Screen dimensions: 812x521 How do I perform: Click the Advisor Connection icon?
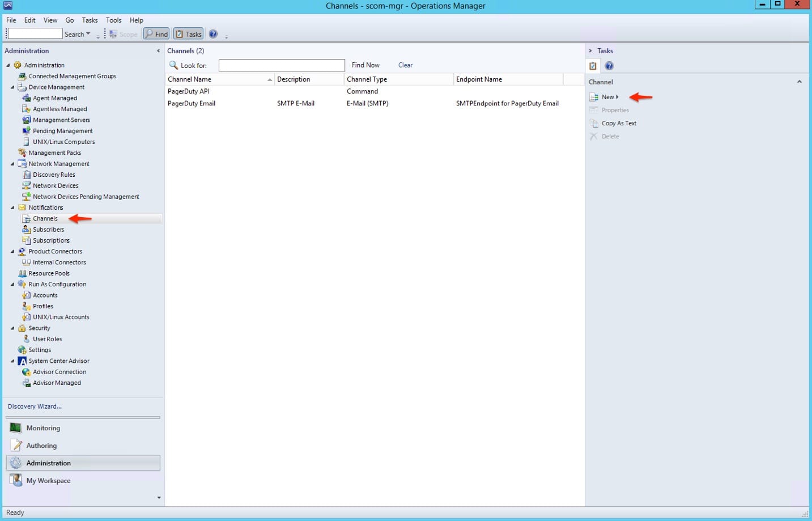26,372
